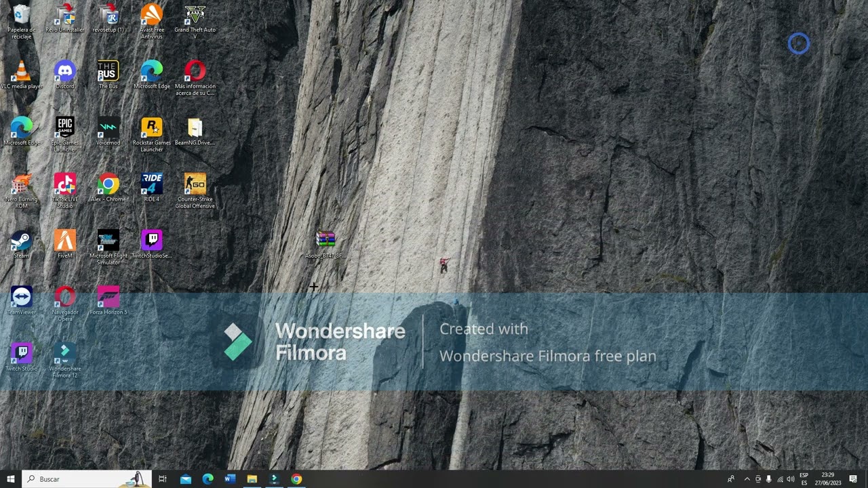Open the network Wi-Fi tray icon
The image size is (868, 488).
pyautogui.click(x=780, y=479)
